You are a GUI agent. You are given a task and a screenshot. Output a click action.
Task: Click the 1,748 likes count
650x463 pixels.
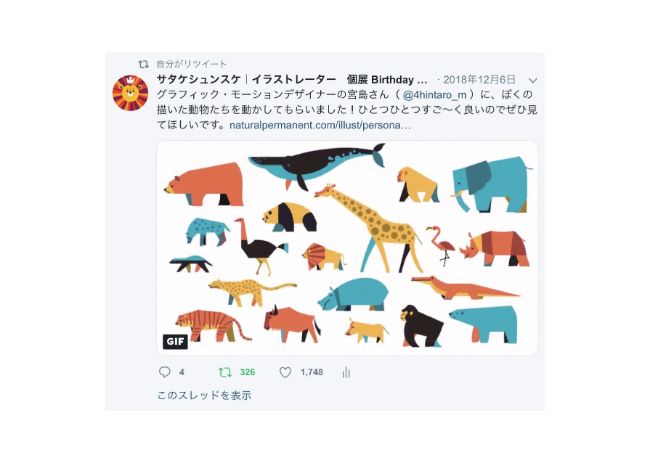pyautogui.click(x=312, y=372)
